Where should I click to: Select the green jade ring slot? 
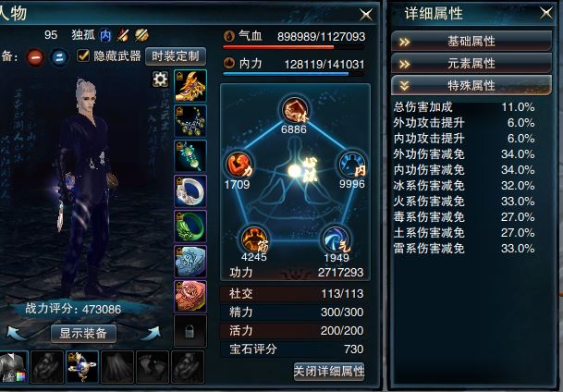190,227
